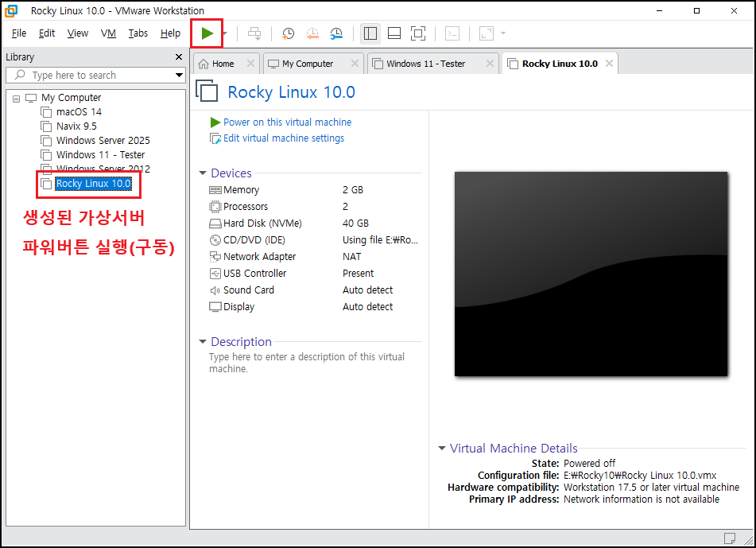Click the VMware Workstation title bar icon
This screenshot has height=548, width=756.
click(11, 10)
